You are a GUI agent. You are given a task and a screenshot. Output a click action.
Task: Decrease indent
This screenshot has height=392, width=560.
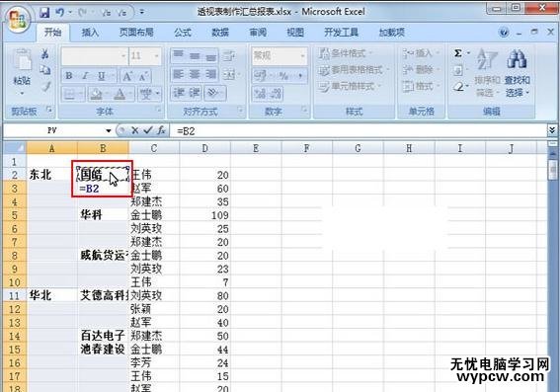tap(179, 93)
